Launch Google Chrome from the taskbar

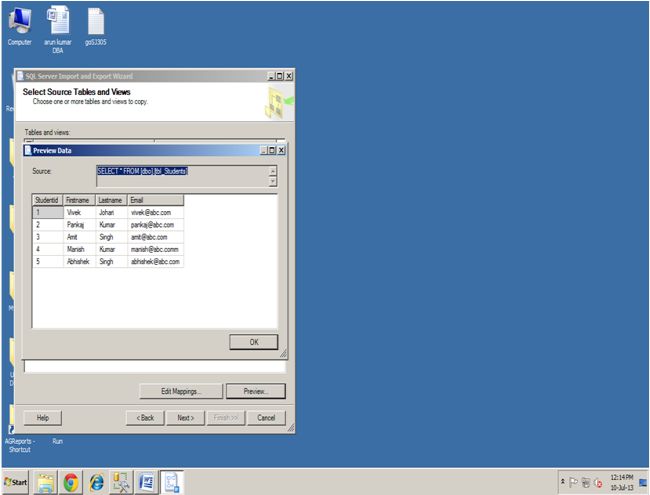click(x=71, y=483)
